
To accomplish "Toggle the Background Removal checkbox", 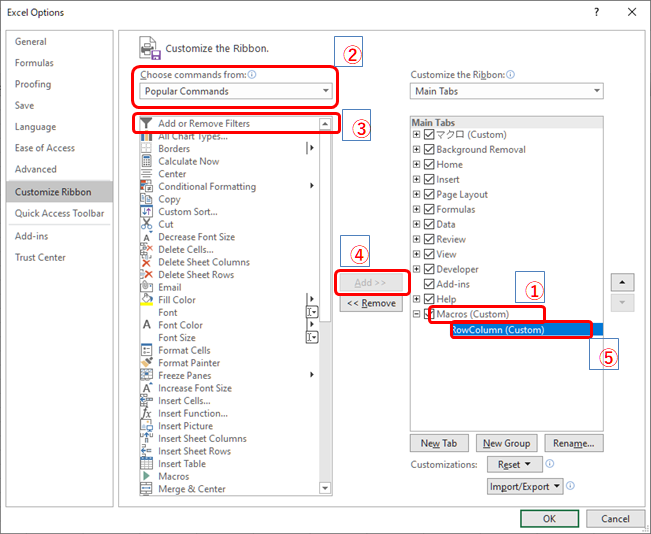I will tap(429, 149).
